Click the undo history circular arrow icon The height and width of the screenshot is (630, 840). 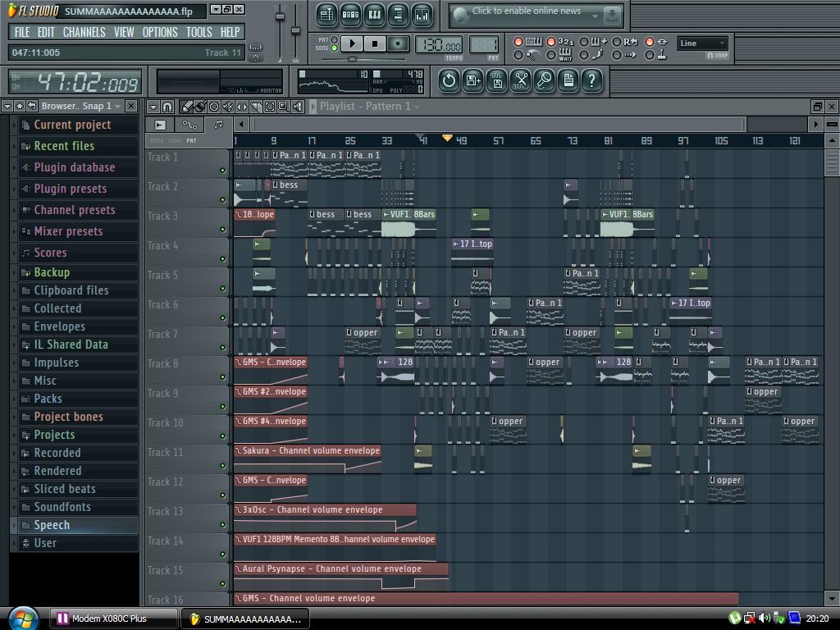[x=449, y=80]
